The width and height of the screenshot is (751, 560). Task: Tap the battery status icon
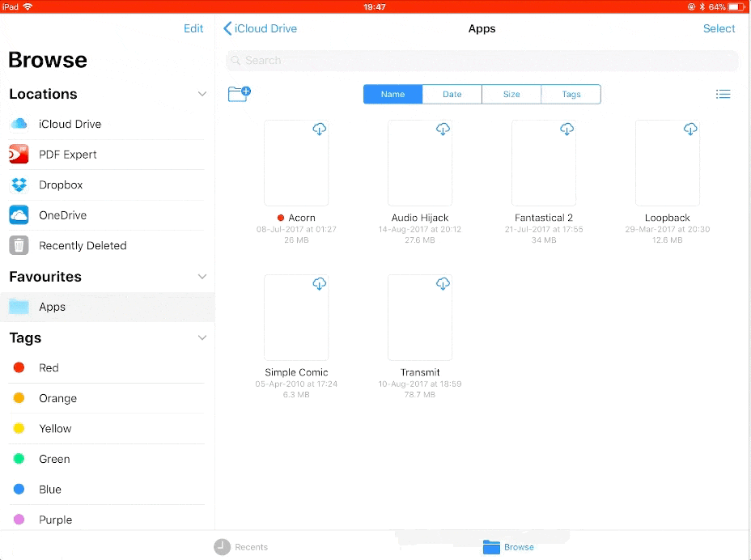point(736,6)
